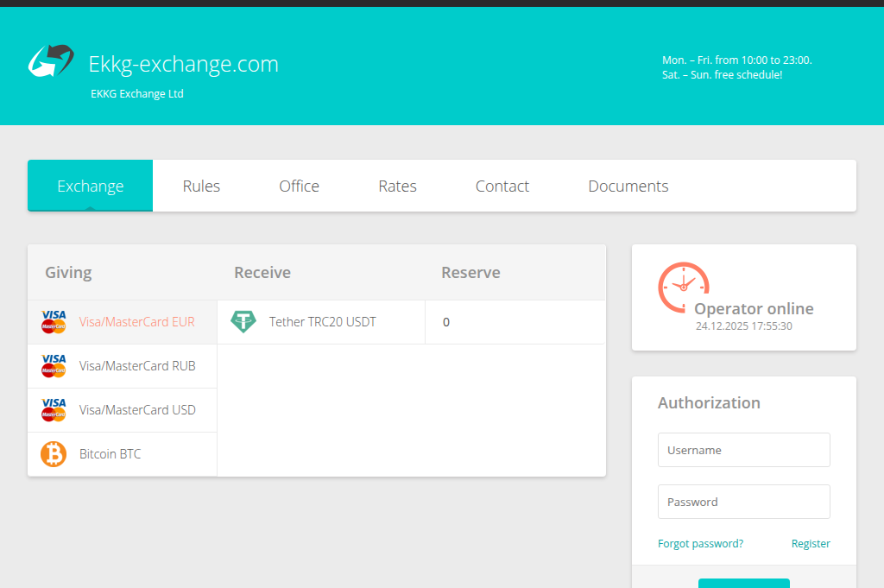
Task: Click the EKKG exchange logo icon
Action: [x=50, y=61]
